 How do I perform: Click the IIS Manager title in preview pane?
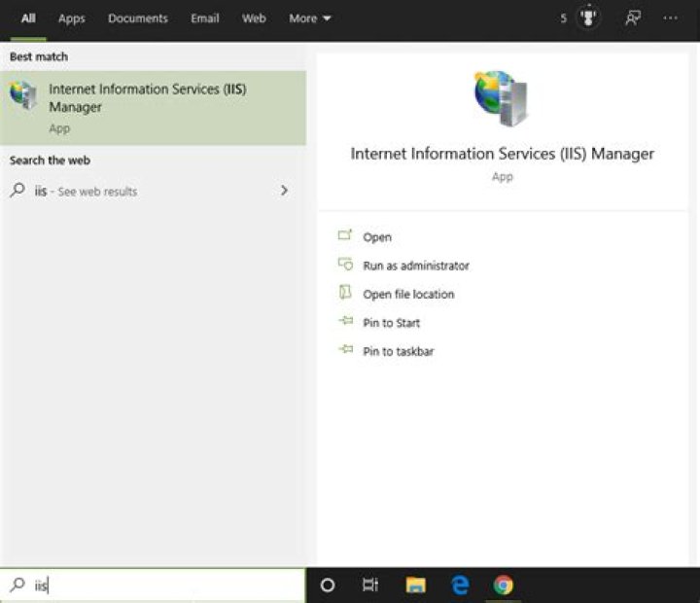click(x=503, y=154)
